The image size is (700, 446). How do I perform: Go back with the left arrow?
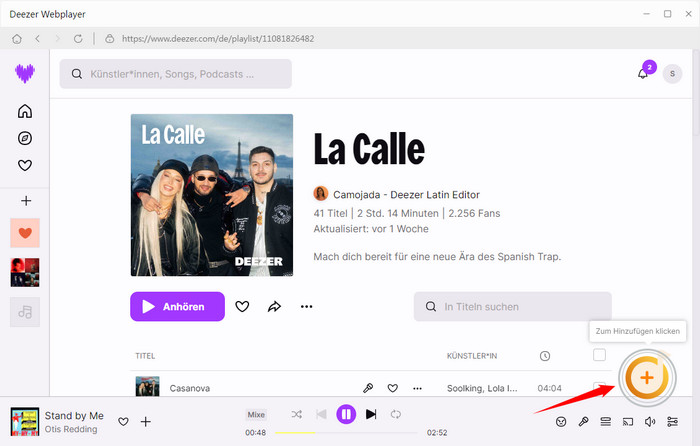(38, 39)
